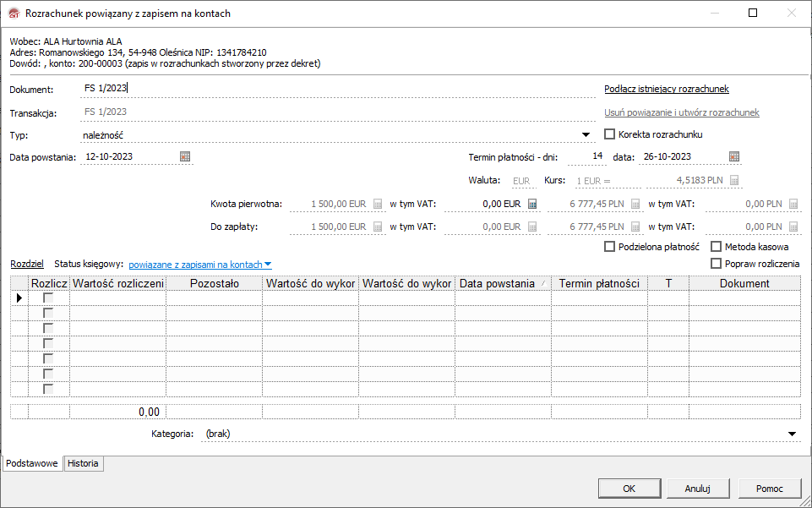Expand the Typ należność dropdown

pyautogui.click(x=586, y=135)
